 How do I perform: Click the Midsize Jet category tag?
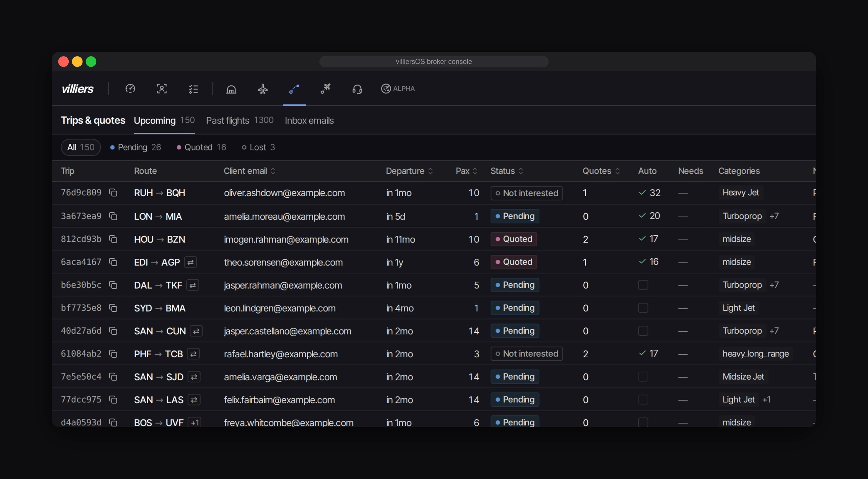743,377
